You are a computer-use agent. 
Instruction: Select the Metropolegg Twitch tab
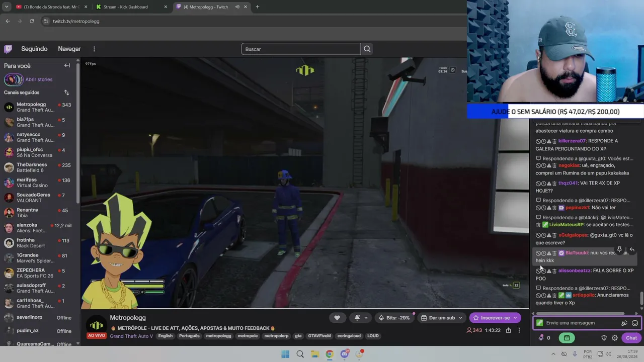click(x=211, y=7)
